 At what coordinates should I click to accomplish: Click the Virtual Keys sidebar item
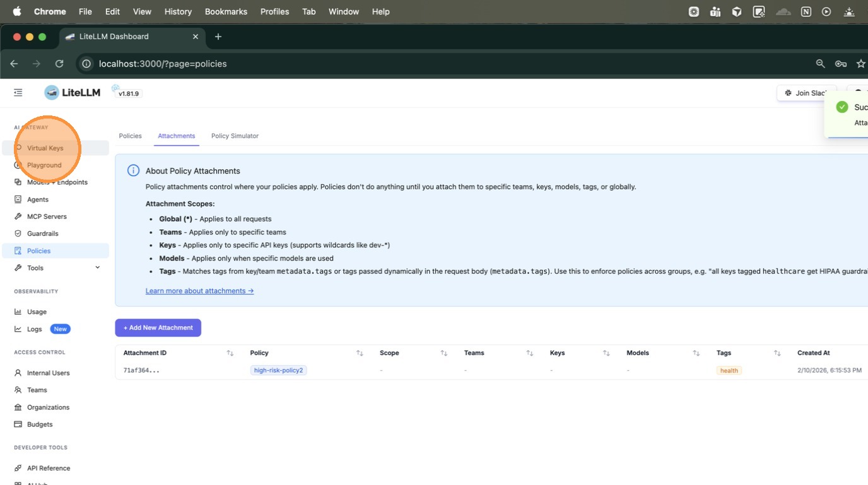[x=56, y=148]
